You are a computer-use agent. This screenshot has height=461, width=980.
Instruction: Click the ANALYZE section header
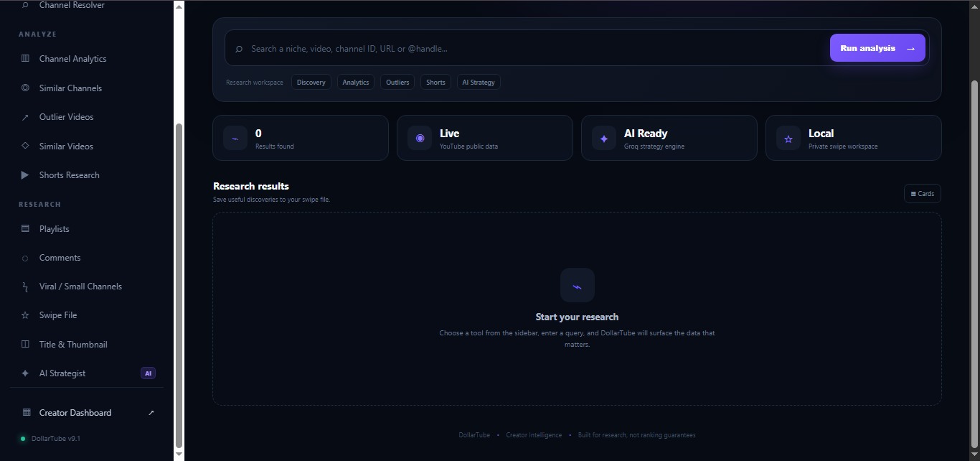[x=37, y=34]
